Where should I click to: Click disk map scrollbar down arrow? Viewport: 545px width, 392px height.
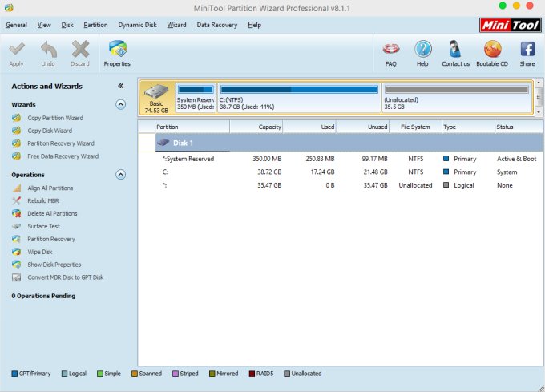pyautogui.click(x=539, y=111)
